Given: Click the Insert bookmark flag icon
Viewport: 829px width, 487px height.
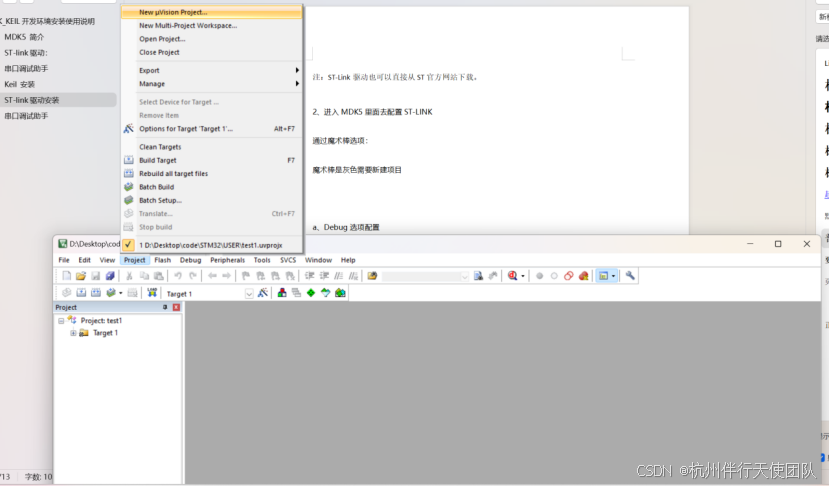Looking at the screenshot, I should (246, 275).
